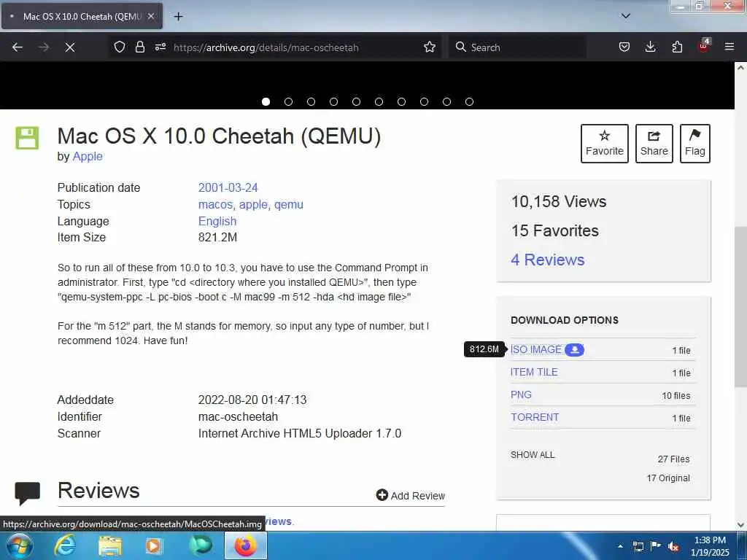This screenshot has width=747, height=560.
Task: Open the green round taskbar app
Action: click(x=201, y=546)
